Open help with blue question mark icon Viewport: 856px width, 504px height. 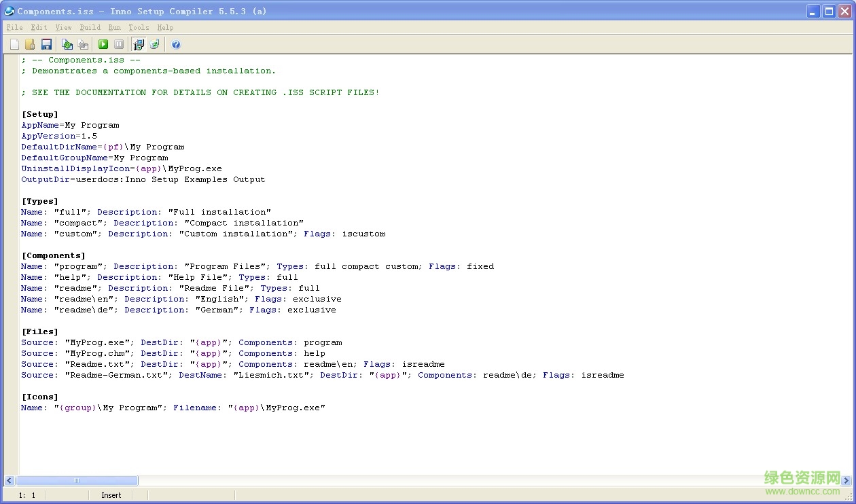pos(176,44)
